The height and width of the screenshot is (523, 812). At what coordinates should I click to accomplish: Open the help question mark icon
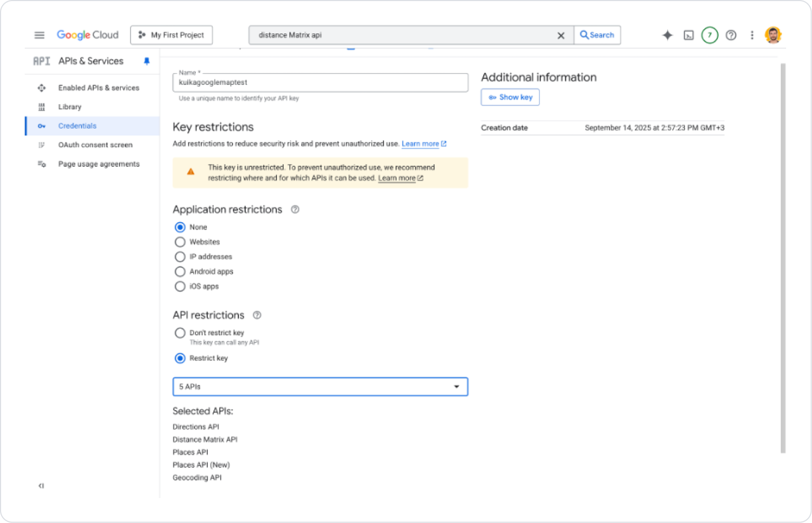(x=731, y=35)
